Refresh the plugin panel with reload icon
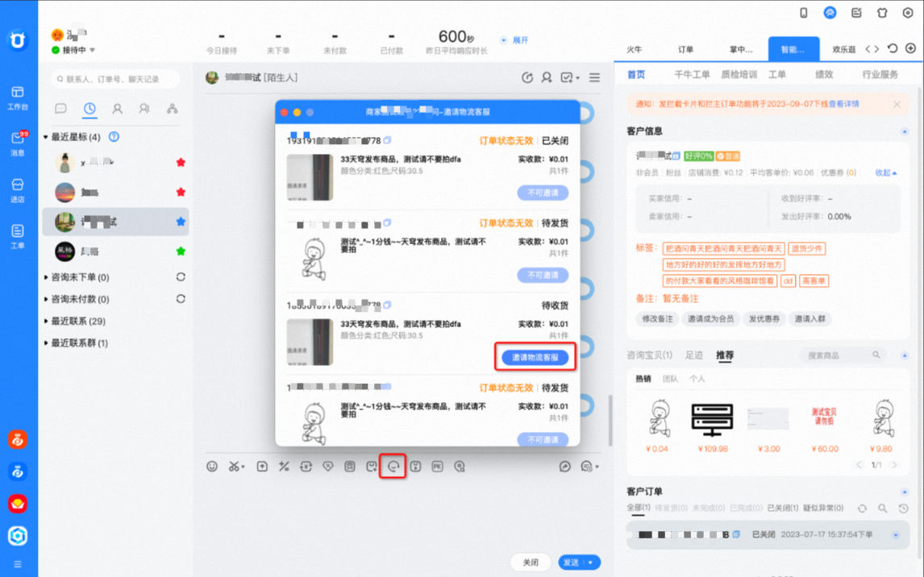This screenshot has height=577, width=924. (893, 49)
